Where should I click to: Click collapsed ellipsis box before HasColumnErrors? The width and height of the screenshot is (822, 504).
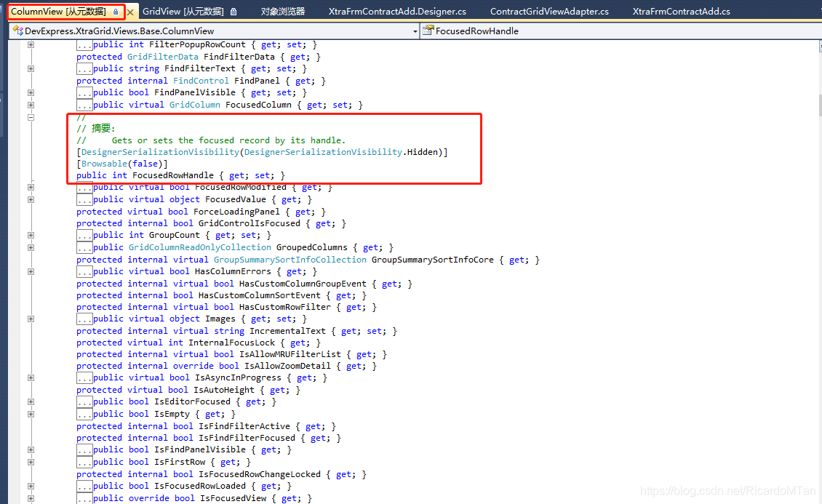84,272
